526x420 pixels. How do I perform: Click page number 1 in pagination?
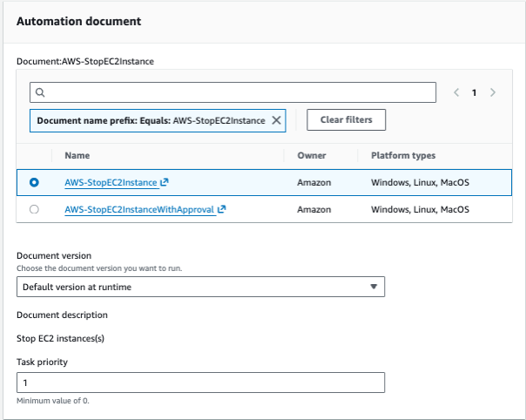click(474, 92)
